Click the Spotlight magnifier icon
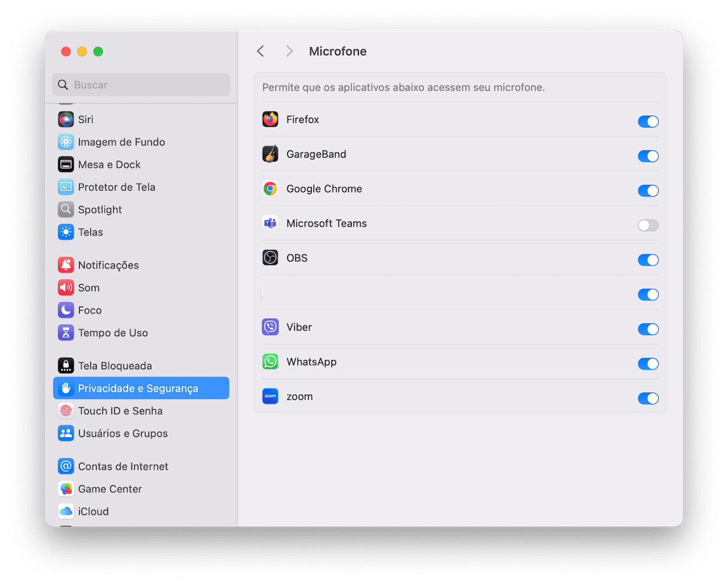The width and height of the screenshot is (728, 586). coord(66,210)
